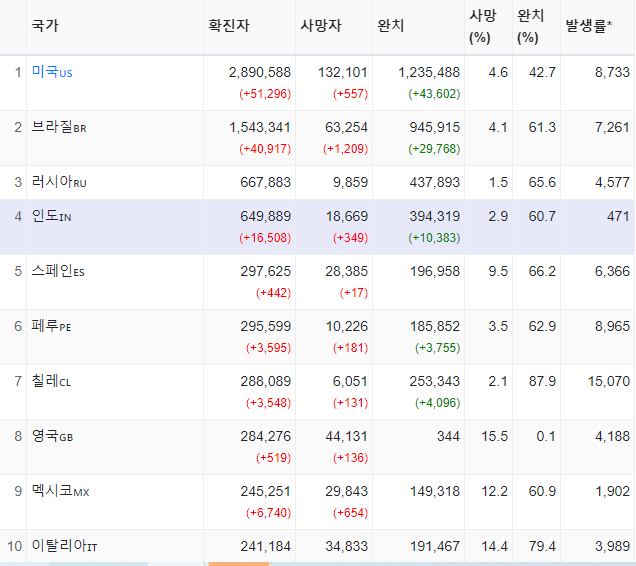The height and width of the screenshot is (566, 636).
Task: Select the highlighted 인도 IN row
Action: click(318, 227)
